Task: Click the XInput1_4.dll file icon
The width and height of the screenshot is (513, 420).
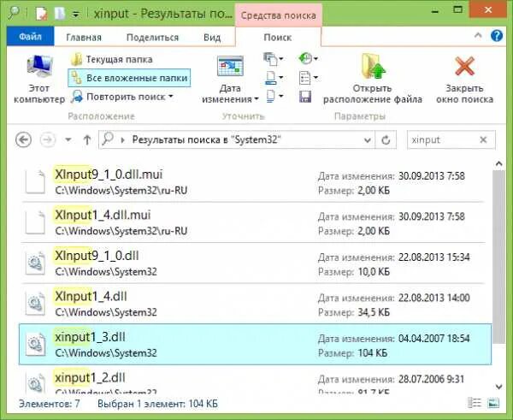Action: click(x=35, y=304)
